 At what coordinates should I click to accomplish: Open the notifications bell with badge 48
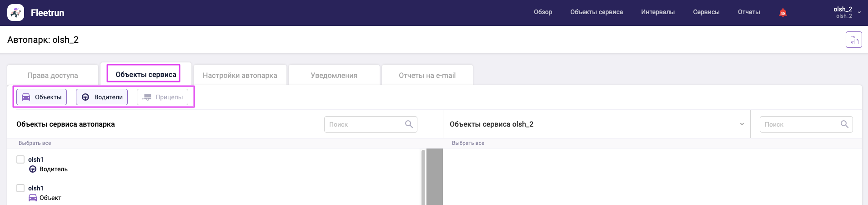point(783,12)
